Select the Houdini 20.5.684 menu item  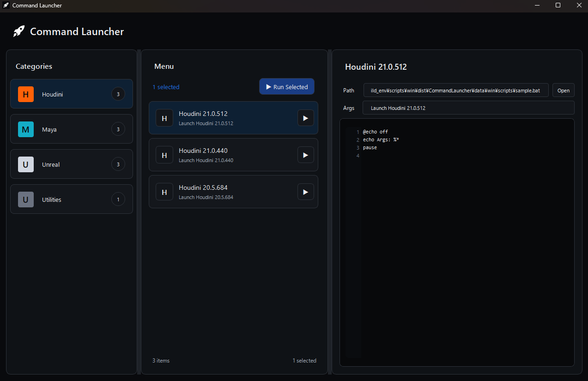[233, 192]
